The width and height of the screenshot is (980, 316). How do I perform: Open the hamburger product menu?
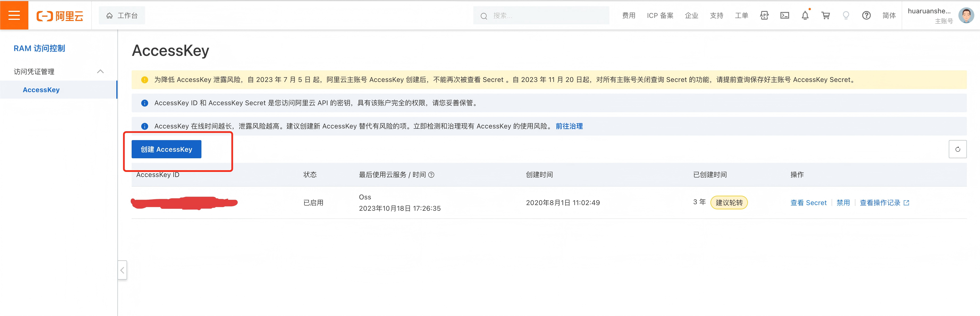pos(14,15)
